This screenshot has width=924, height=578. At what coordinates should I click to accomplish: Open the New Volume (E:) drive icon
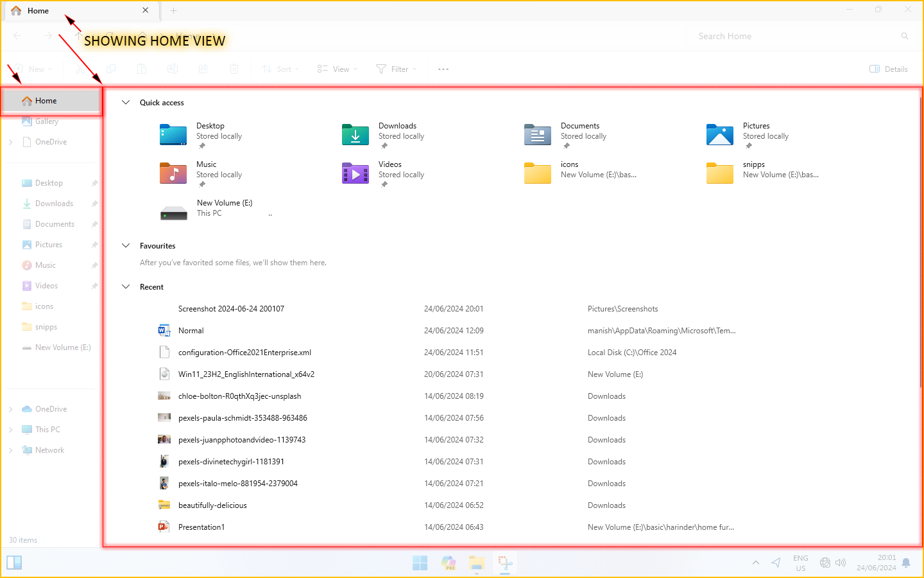tap(173, 213)
